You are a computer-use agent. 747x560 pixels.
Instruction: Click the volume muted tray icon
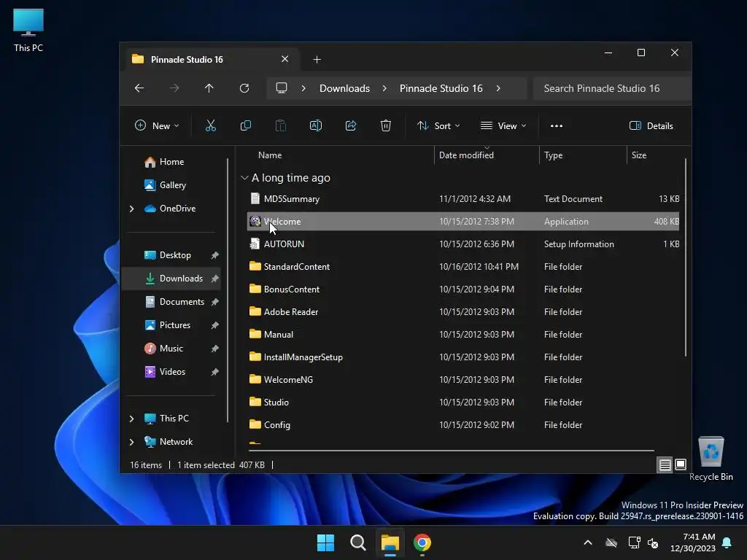(x=653, y=542)
